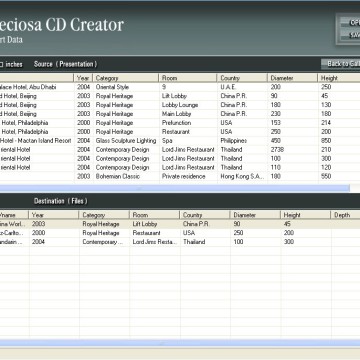Image resolution: width=360 pixels, height=360 pixels.
Task: Sort source table by Category column header
Action: click(x=126, y=78)
